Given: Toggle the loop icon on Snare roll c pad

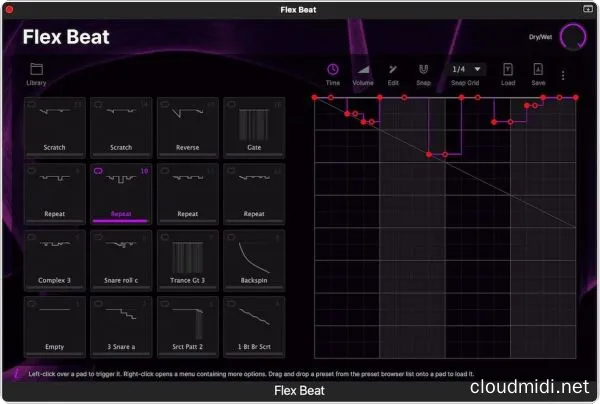Looking at the screenshot, I should pos(98,238).
